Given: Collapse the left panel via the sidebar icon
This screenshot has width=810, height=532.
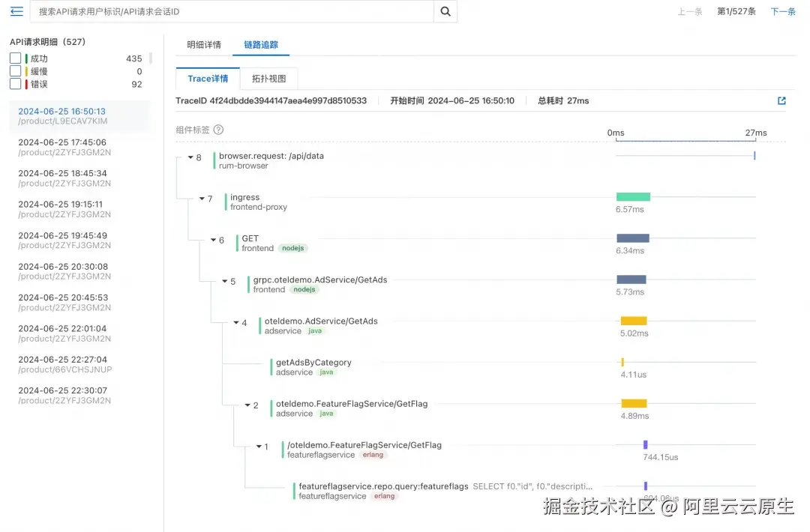Looking at the screenshot, I should (16, 11).
